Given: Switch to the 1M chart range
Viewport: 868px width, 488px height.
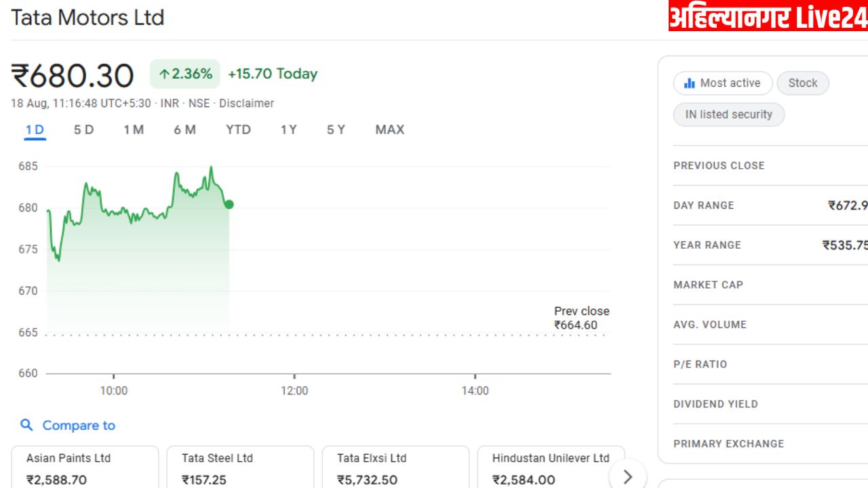Looking at the screenshot, I should (x=134, y=129).
